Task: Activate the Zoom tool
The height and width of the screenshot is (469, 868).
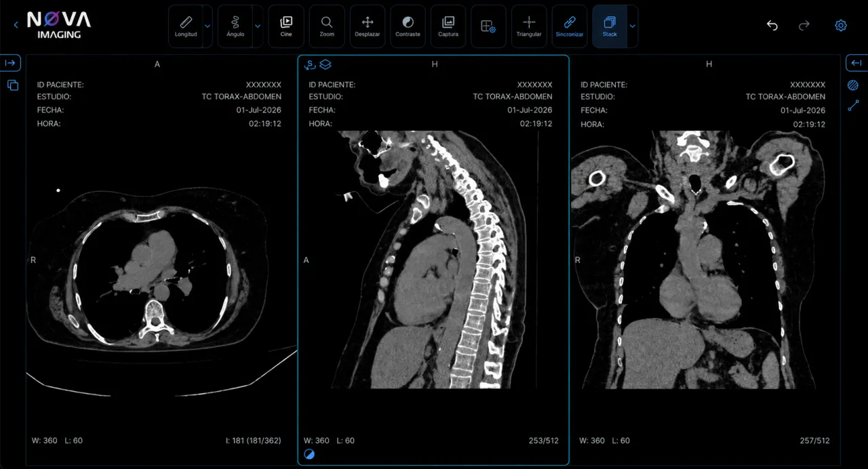Action: (327, 26)
